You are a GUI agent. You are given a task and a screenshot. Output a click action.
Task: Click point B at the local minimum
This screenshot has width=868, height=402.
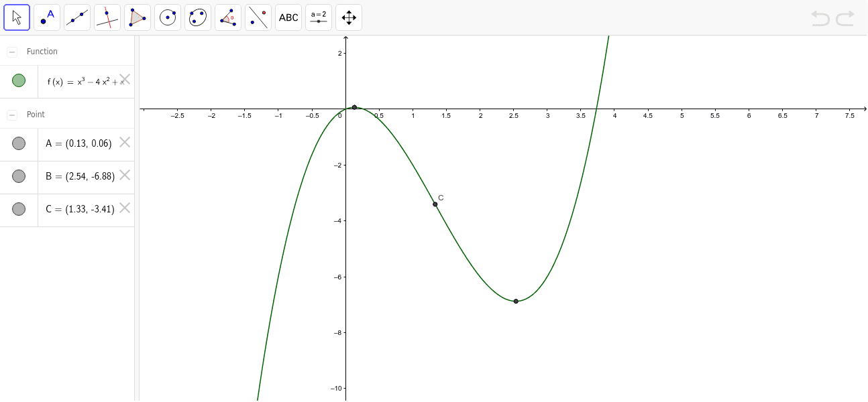coord(516,301)
